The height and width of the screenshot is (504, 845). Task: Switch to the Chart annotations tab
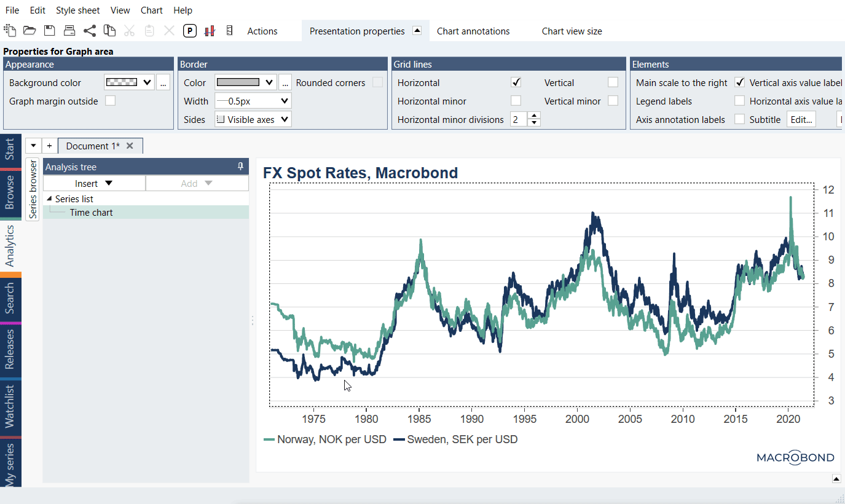[x=473, y=31]
